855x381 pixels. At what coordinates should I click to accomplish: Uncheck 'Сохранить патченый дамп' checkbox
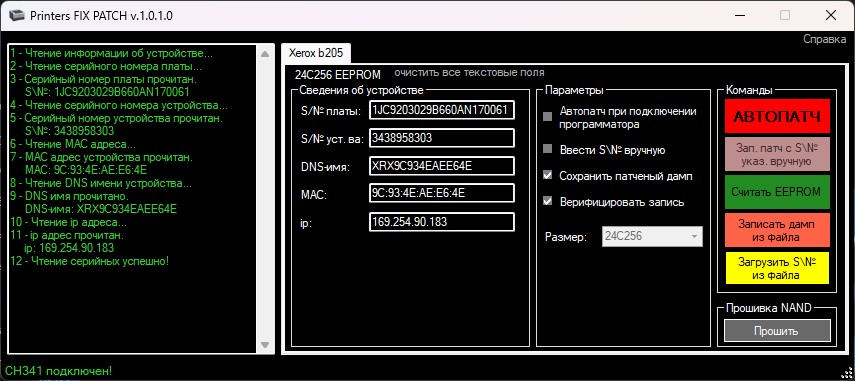547,176
